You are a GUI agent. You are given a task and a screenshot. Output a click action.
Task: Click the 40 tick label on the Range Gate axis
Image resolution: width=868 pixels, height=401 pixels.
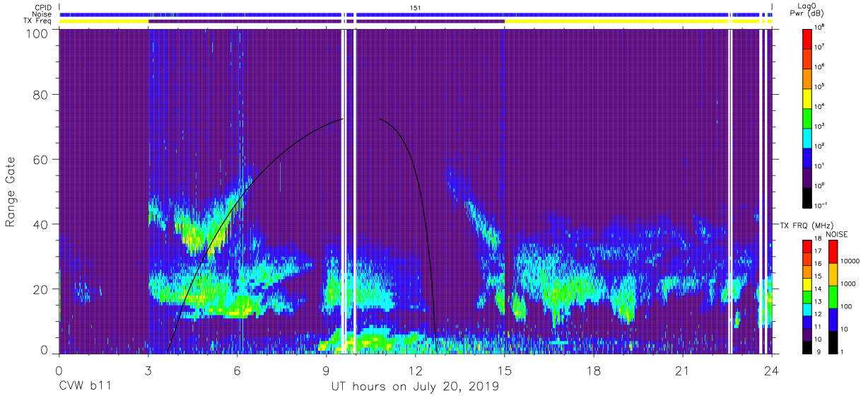(x=42, y=224)
